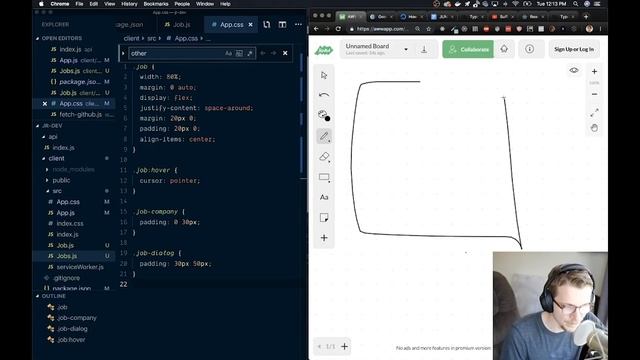Select the eraser tool in the whiteboard

[324, 157]
